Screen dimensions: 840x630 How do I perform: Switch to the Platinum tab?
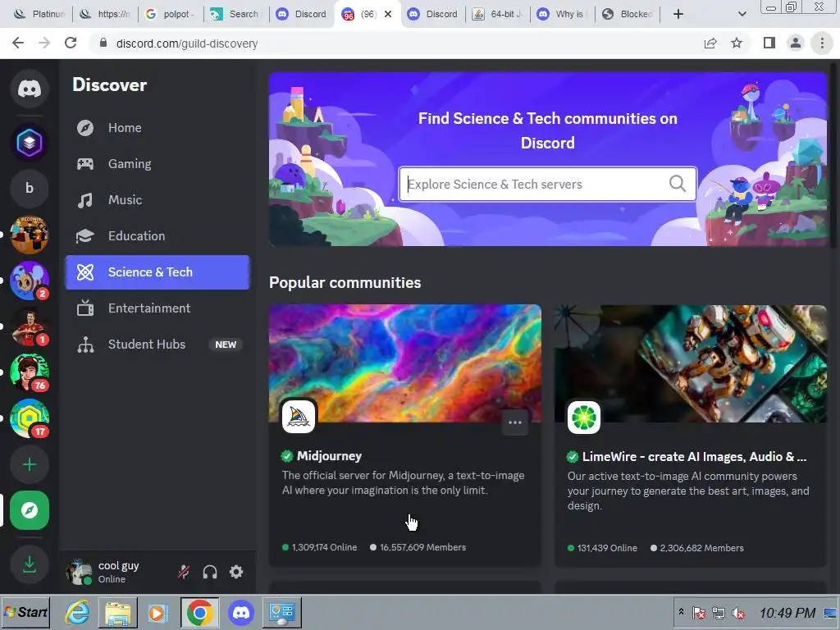click(x=39, y=14)
